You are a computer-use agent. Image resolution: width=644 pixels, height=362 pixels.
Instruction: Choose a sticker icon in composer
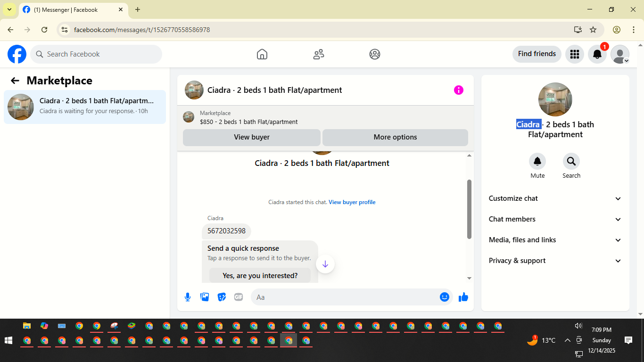coord(222,297)
